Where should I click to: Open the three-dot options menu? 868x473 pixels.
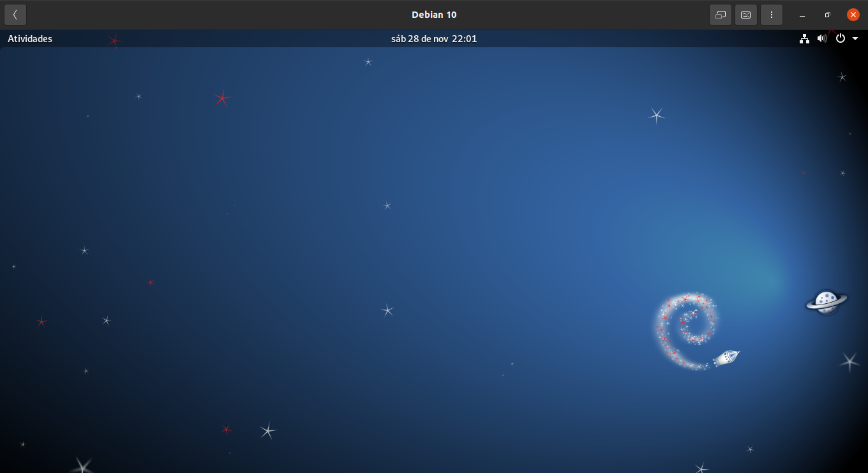click(x=771, y=15)
